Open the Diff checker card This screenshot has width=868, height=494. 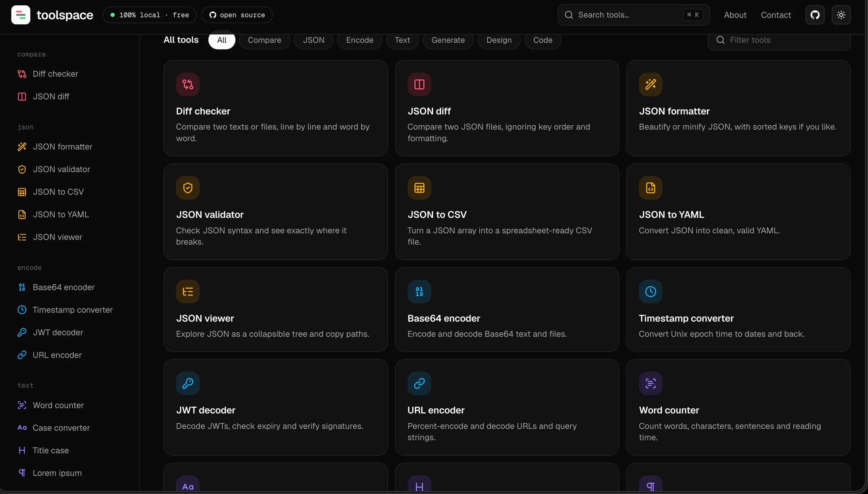pyautogui.click(x=276, y=108)
